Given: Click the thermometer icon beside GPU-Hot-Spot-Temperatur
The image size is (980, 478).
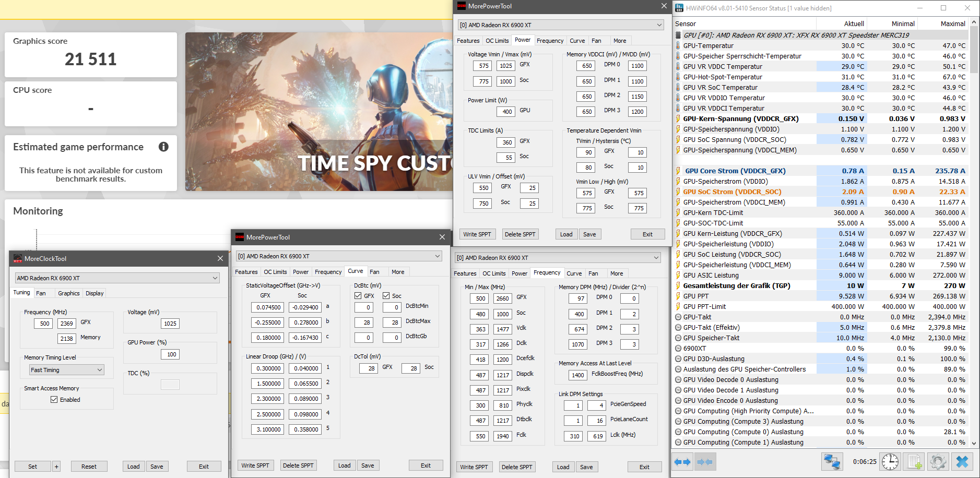Looking at the screenshot, I should point(678,77).
